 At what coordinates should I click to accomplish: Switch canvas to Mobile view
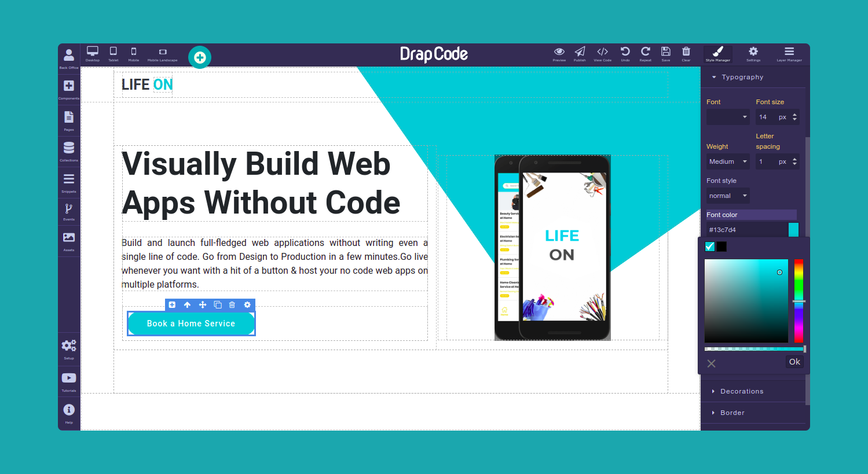[x=134, y=53]
